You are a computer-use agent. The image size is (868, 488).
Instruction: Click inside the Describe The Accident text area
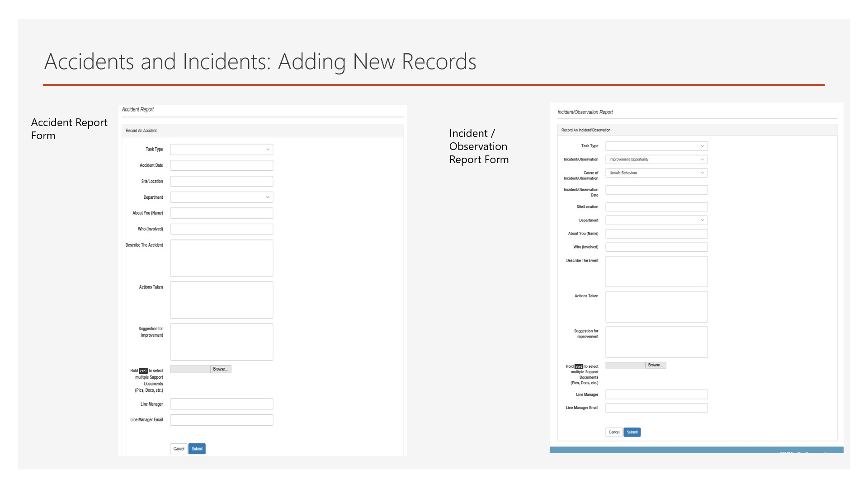(x=221, y=258)
